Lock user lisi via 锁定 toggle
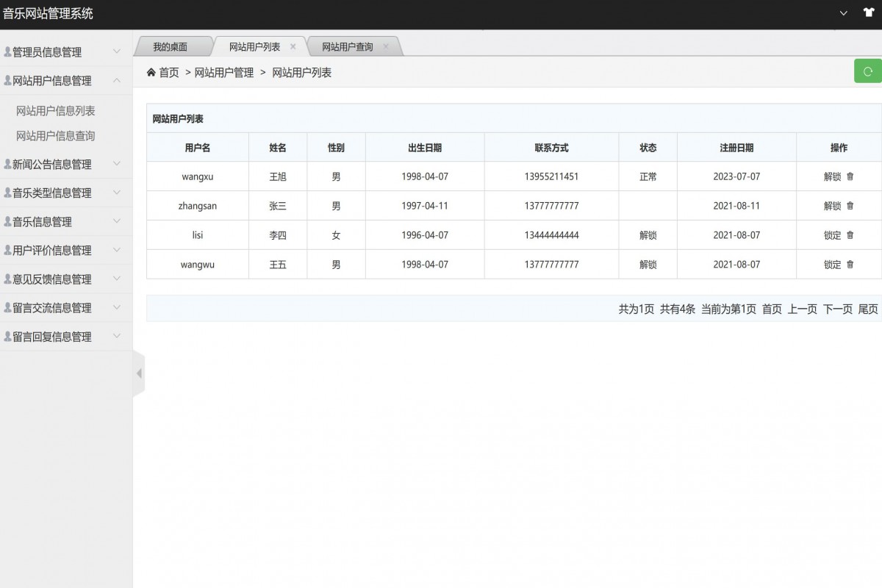Image resolution: width=882 pixels, height=588 pixels. pos(834,235)
